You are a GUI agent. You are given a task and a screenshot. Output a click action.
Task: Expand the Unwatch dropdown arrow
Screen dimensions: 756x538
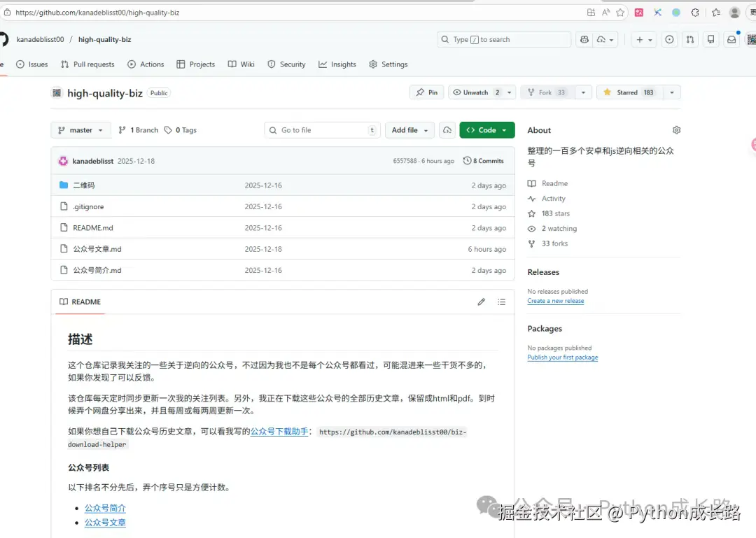click(x=509, y=92)
